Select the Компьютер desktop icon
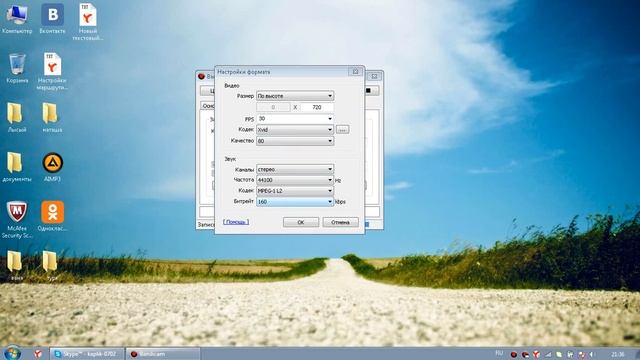The image size is (640, 360). (17, 19)
